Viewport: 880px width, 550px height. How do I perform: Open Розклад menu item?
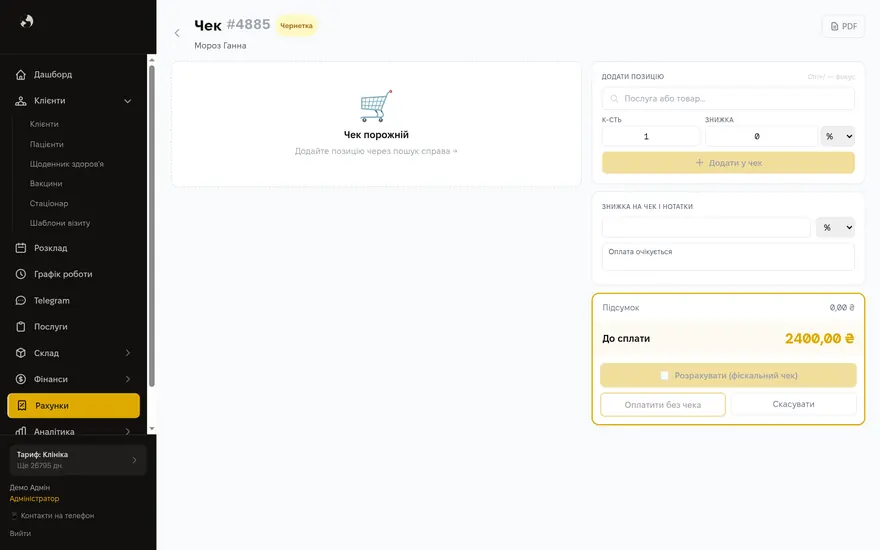point(74,248)
